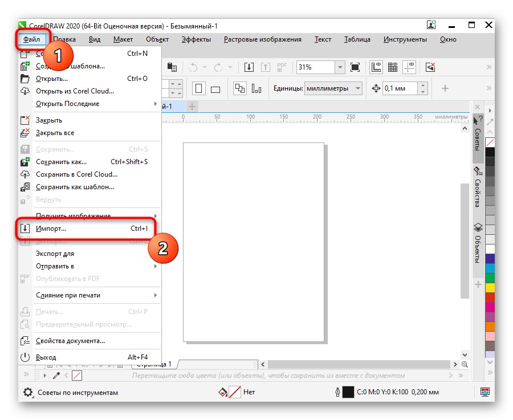
Task: Click the Publish to PDF icon
Action: [281, 67]
